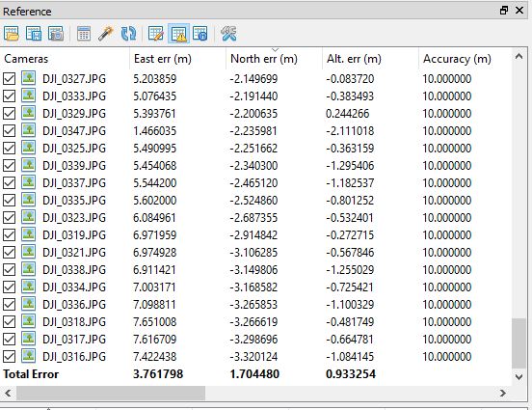Click the horizontal scrollbar thumb
The width and height of the screenshot is (532, 410).
pyautogui.click(x=111, y=393)
